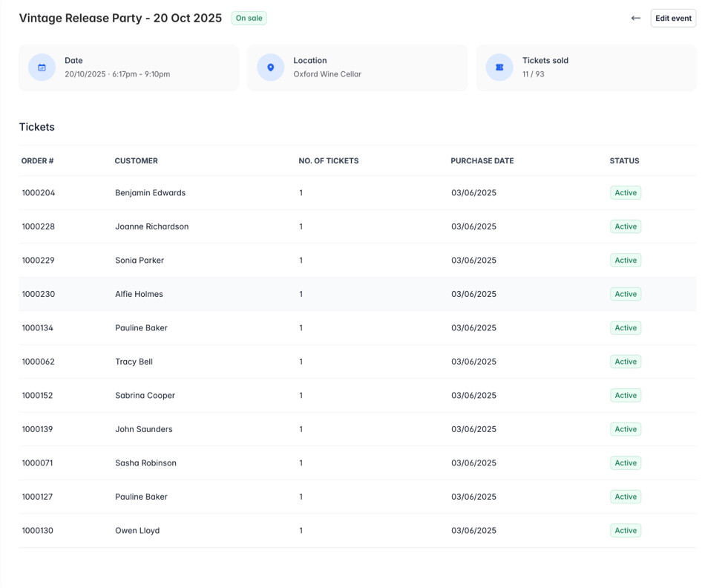Click customer Sasha Robinson
This screenshot has height=588, width=705.
pos(145,463)
